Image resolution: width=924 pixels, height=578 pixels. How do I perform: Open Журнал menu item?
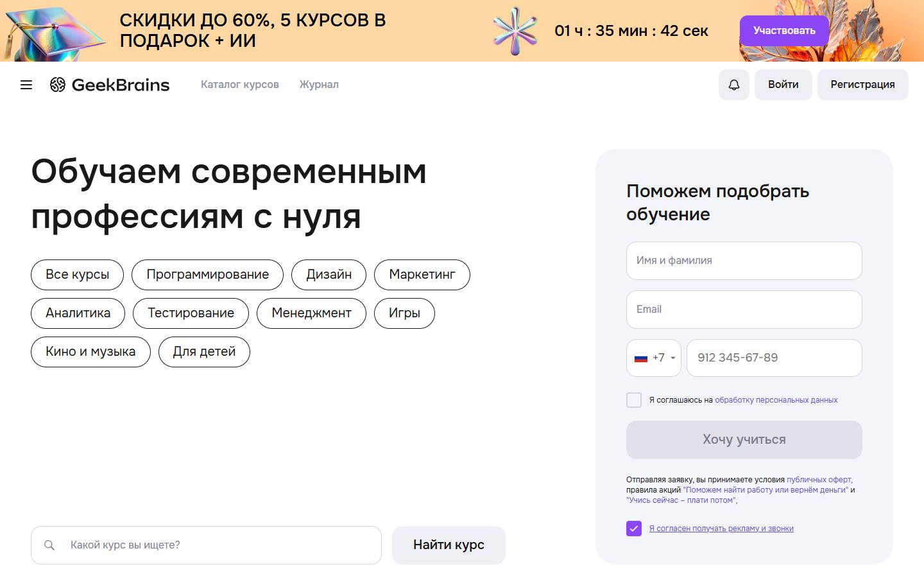tap(319, 85)
